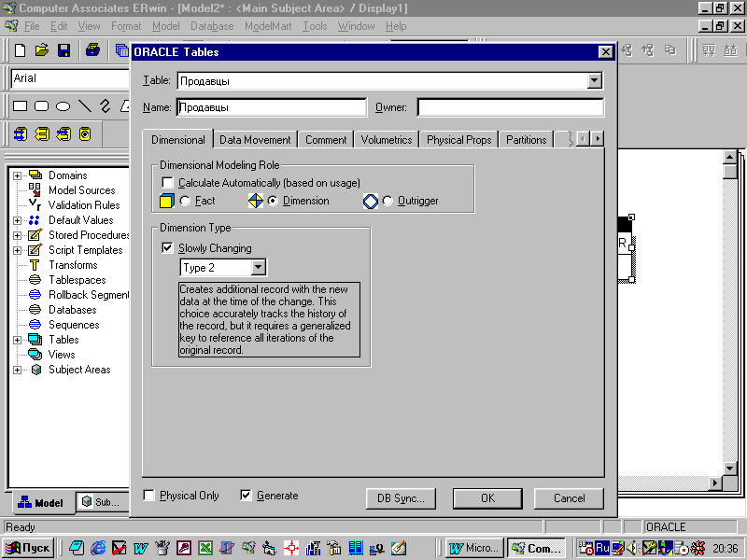Click the ModelMart icon with two right arrows
The image size is (747, 560).
[x=21, y=134]
